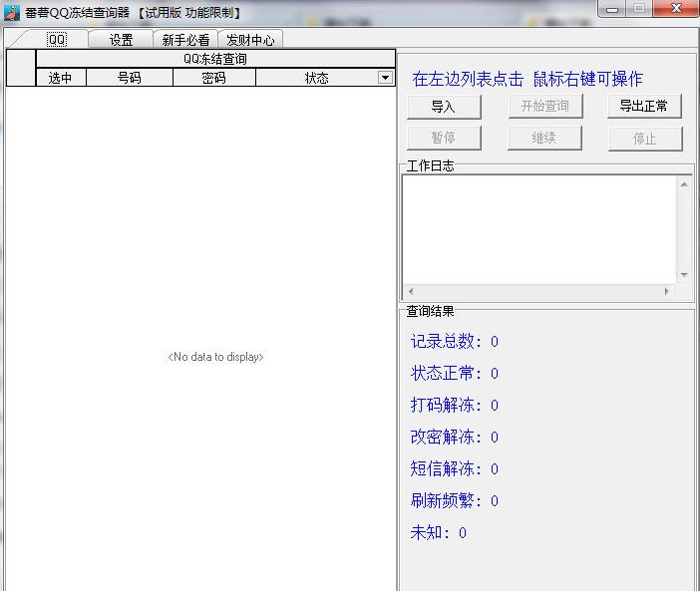Screen dimensions: 700x591
Task: Sort by the 选中 column header
Action: (61, 78)
